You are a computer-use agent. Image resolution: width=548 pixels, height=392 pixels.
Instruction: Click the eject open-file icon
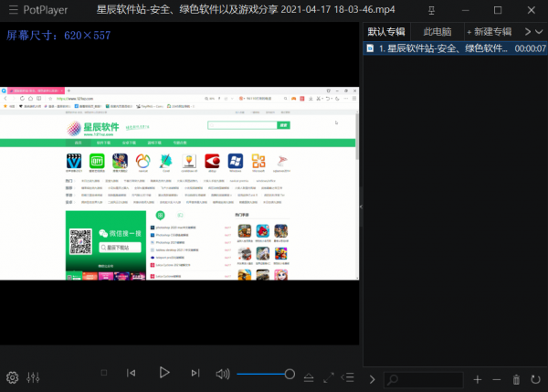(309, 377)
